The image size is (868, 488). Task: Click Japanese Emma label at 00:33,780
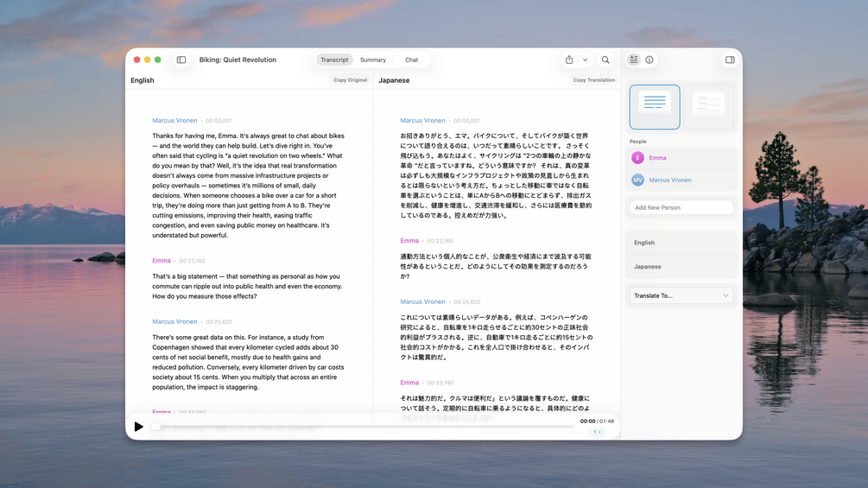point(409,383)
